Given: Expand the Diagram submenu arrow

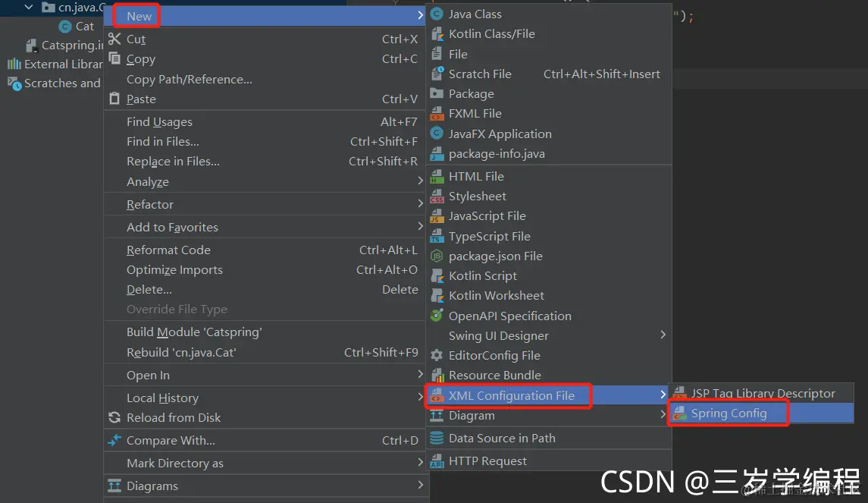Looking at the screenshot, I should pos(663,414).
